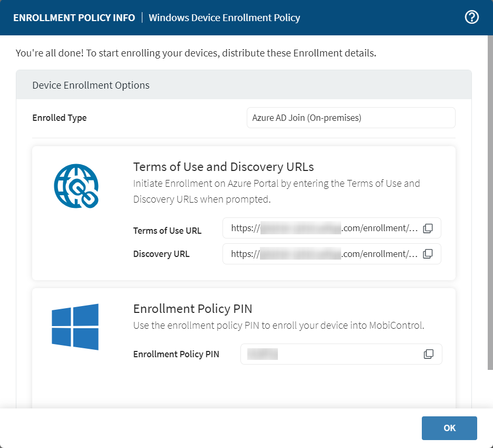Image resolution: width=493 pixels, height=448 pixels.
Task: Expand the Device Enrollment Options section
Action: tap(90, 84)
